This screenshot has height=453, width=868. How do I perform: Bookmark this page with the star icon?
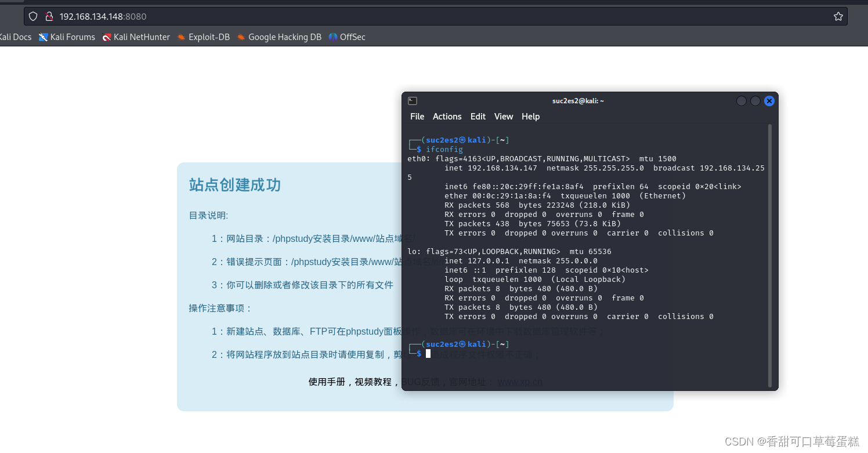click(x=838, y=16)
